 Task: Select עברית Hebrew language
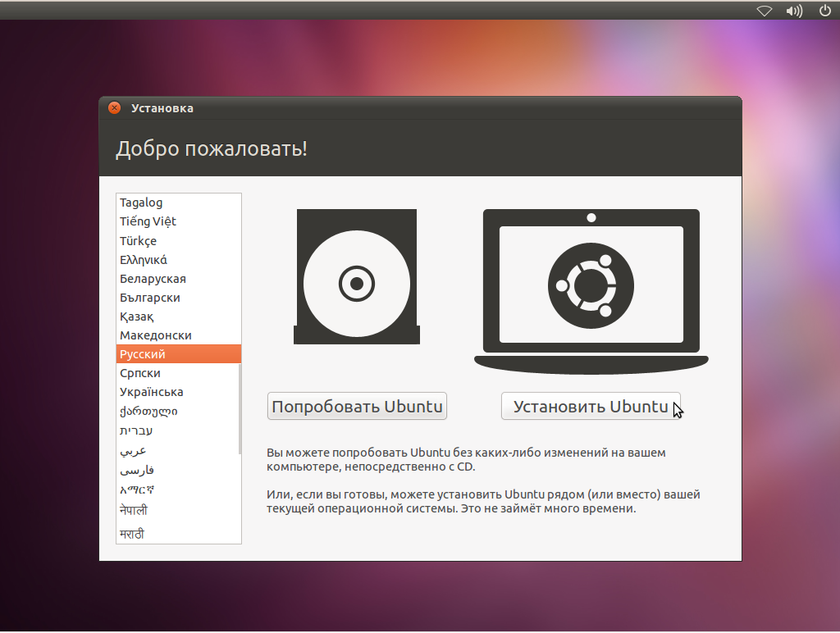point(178,430)
